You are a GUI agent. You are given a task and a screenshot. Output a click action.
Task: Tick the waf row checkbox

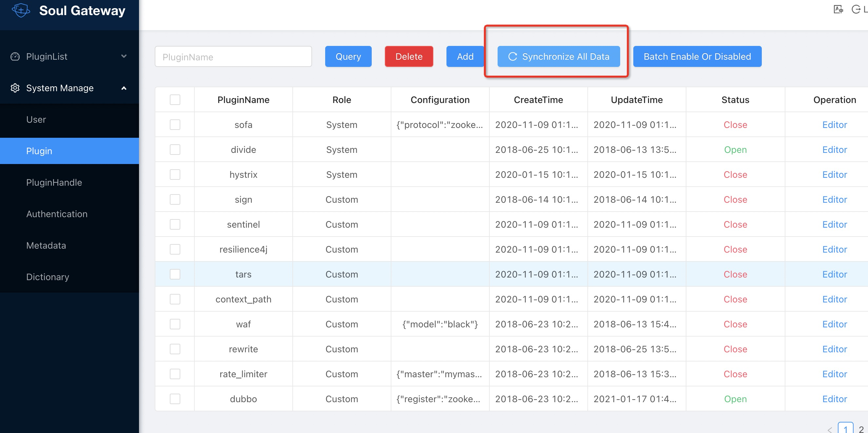click(x=175, y=324)
